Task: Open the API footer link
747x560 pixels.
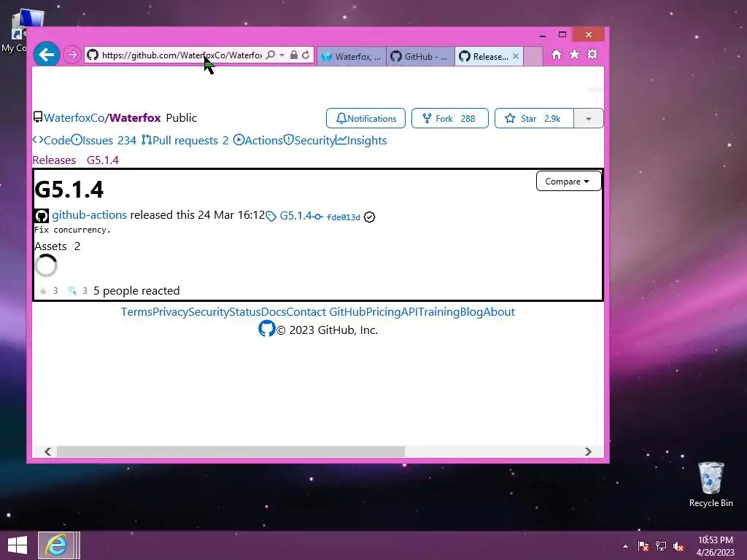Action: 409,312
